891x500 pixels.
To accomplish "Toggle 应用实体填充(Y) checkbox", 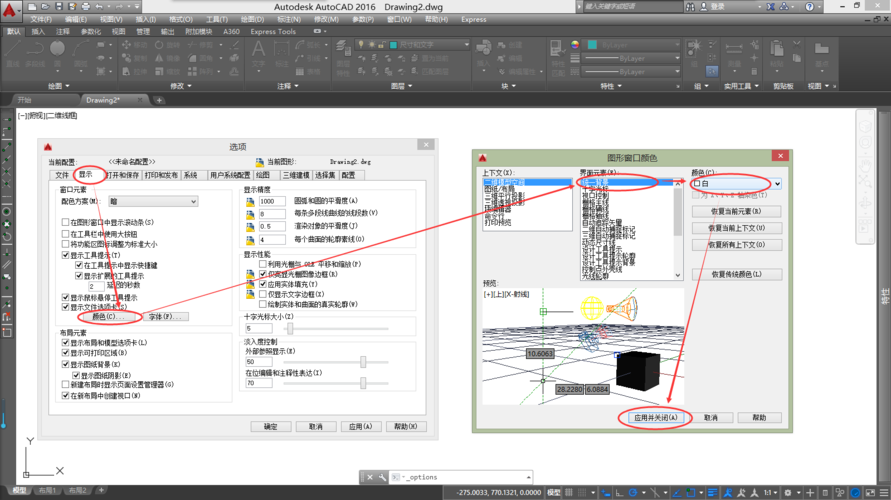I will point(263,284).
